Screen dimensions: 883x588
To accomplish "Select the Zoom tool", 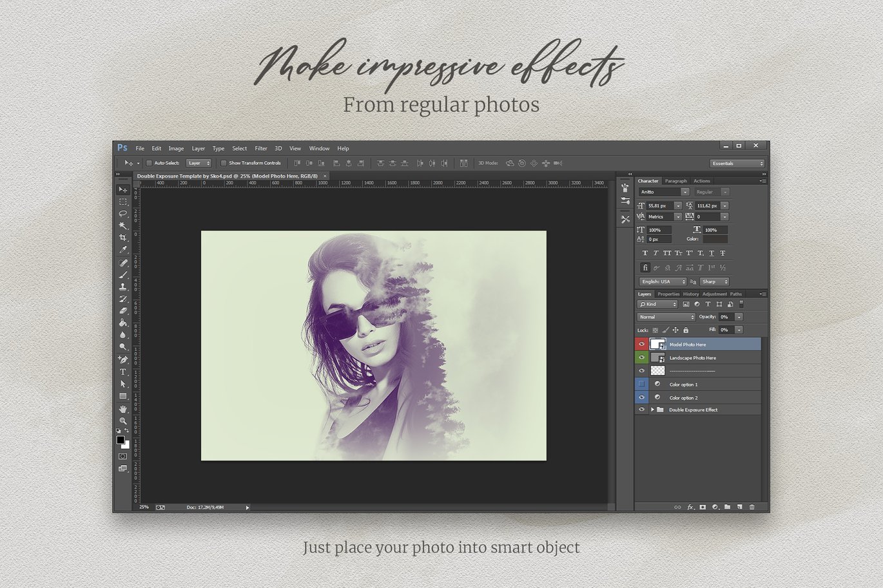I will click(x=122, y=421).
